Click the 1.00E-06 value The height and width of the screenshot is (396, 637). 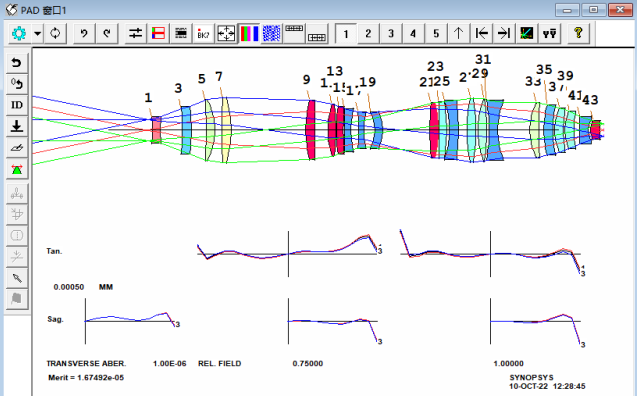[169, 364]
